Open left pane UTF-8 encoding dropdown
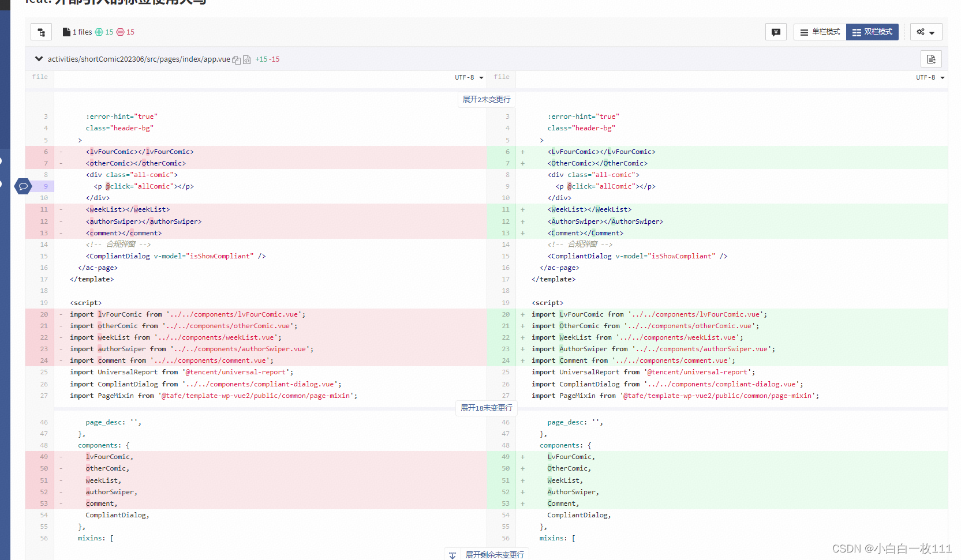 click(x=469, y=77)
